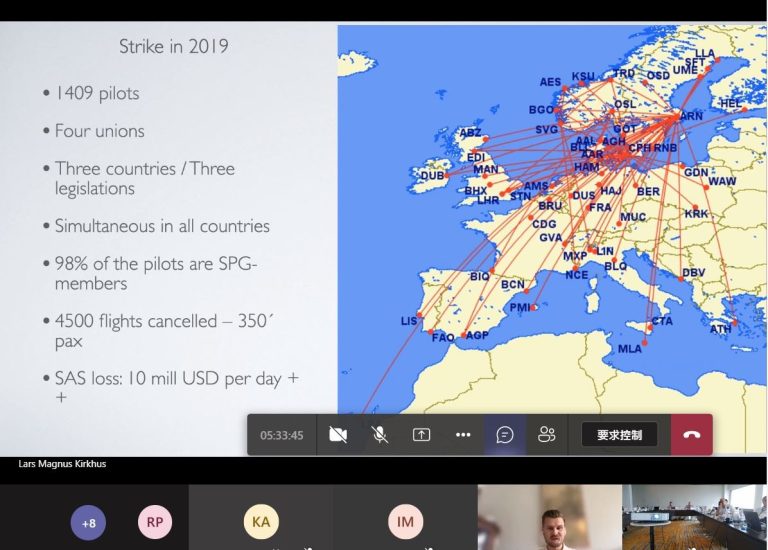Click the BCN airport label on map
This screenshot has height=550, width=768.
pos(513,285)
